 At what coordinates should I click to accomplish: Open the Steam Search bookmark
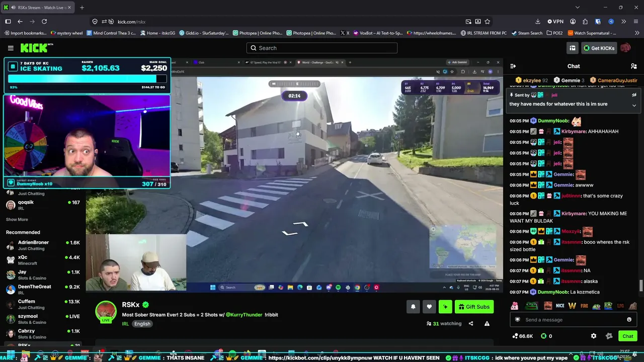click(526, 33)
